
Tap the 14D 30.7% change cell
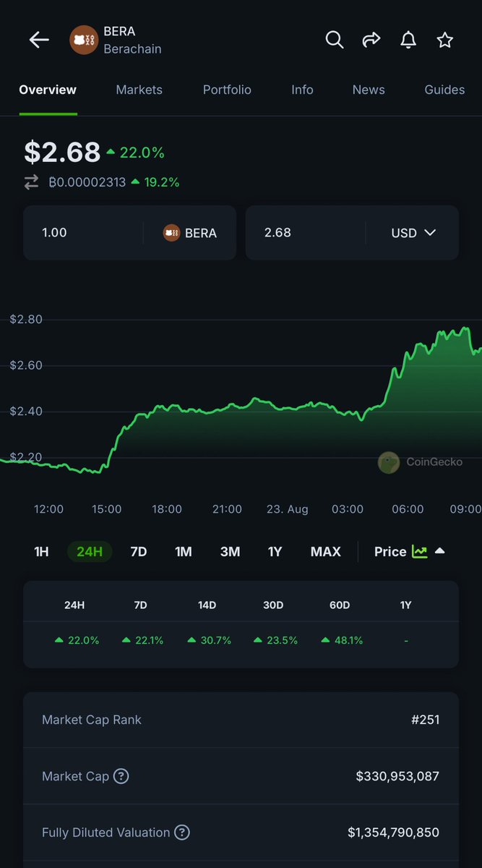[208, 640]
